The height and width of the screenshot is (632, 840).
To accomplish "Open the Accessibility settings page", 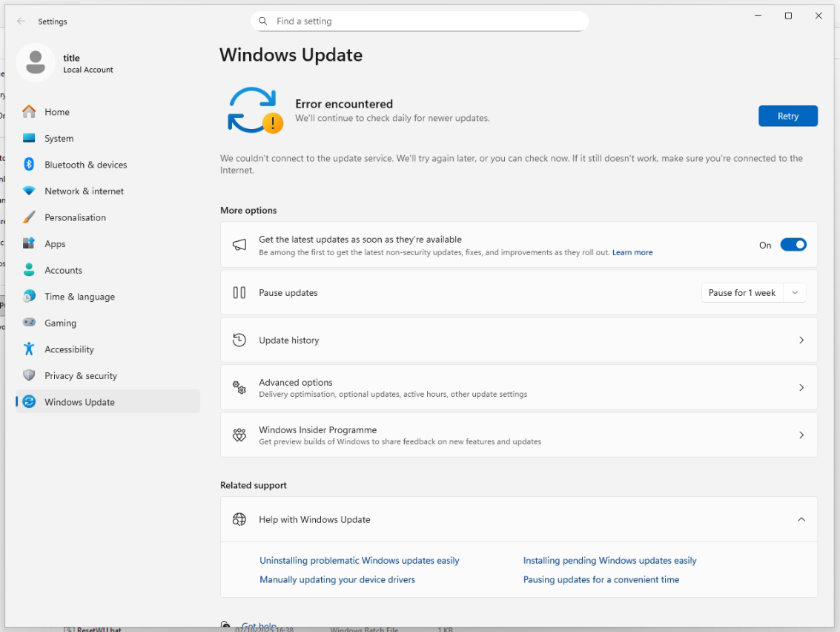I will 108,349.
